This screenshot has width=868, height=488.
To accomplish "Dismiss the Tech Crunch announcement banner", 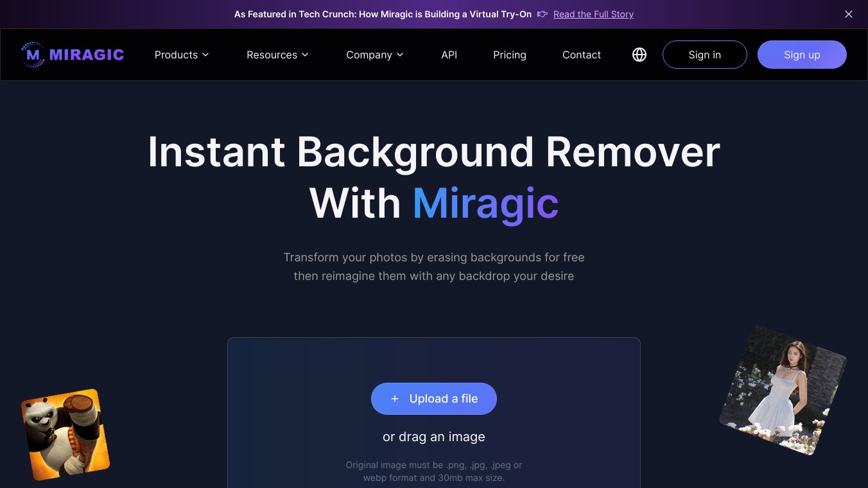I will [x=849, y=14].
